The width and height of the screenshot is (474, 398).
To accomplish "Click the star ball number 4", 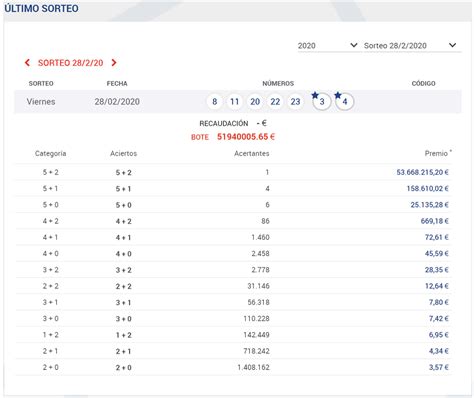I will [344, 101].
